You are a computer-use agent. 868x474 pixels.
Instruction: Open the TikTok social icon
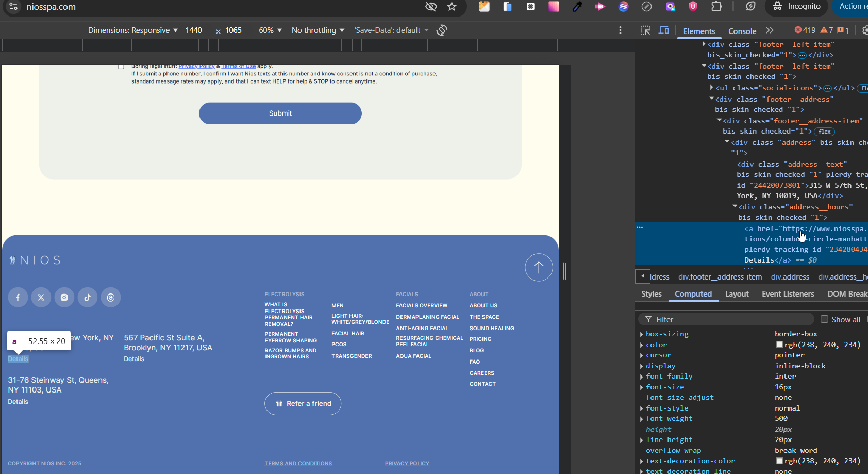88,297
